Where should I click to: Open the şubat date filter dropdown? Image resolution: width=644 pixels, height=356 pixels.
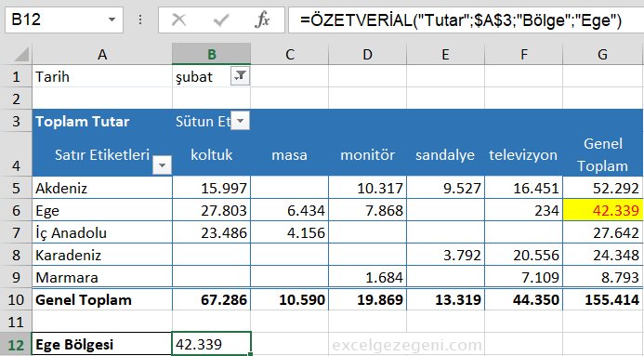[x=241, y=76]
